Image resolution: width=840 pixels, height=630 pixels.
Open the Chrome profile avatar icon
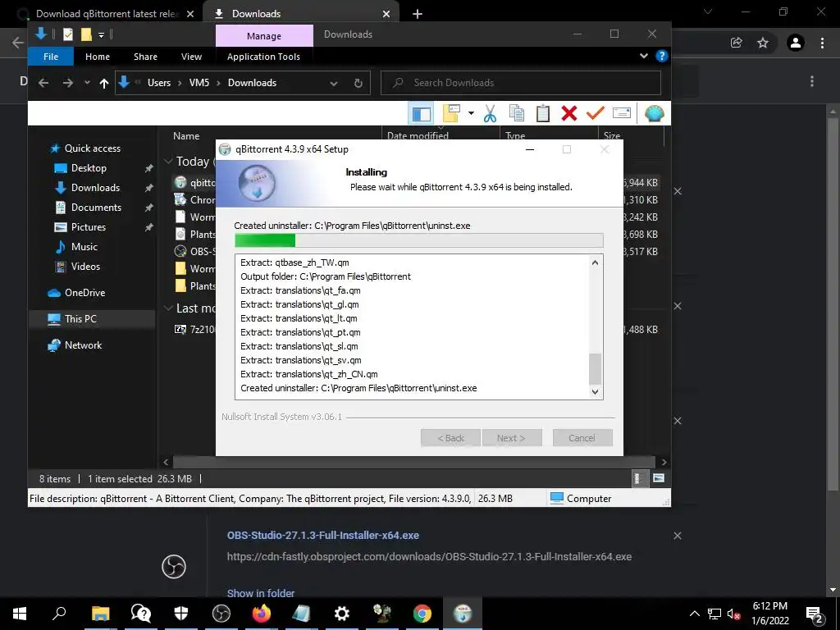796,43
